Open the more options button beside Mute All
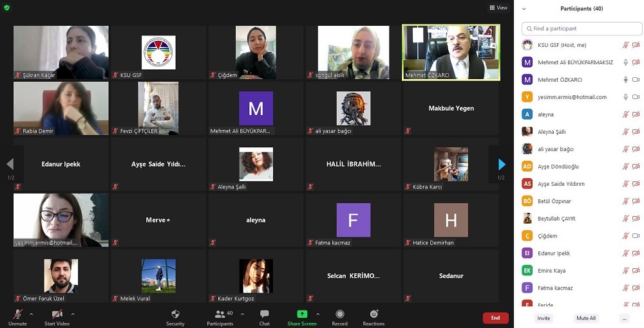The width and height of the screenshot is (644, 328). (x=623, y=318)
